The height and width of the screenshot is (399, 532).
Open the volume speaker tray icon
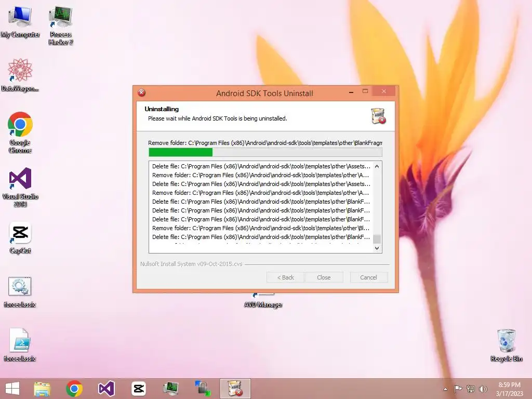[483, 389]
